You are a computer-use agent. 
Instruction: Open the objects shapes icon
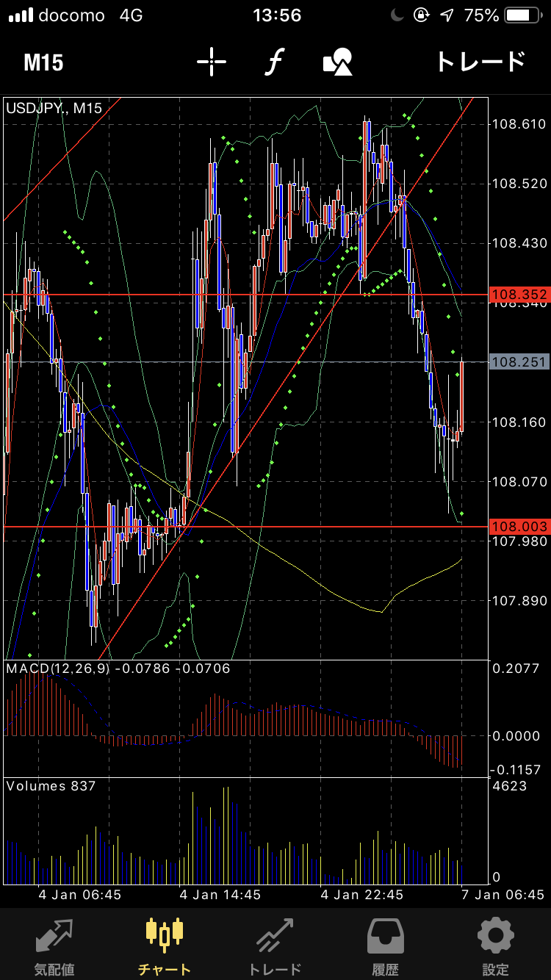click(x=338, y=62)
